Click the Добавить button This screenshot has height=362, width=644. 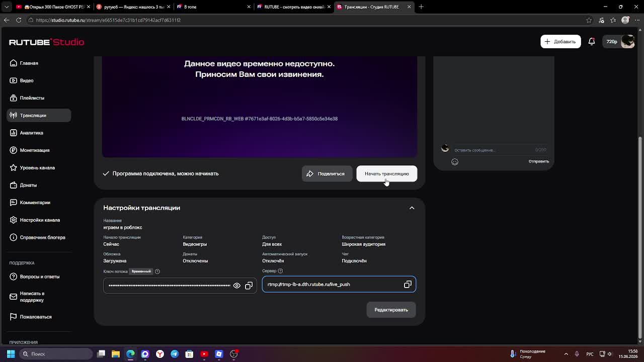[560, 42]
